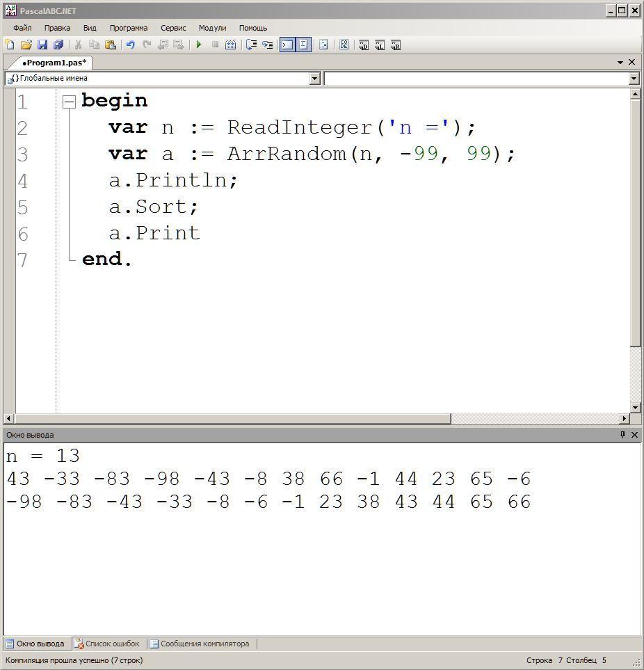Switch to the Список ошибок tab
This screenshot has width=644, height=670.
[107, 644]
